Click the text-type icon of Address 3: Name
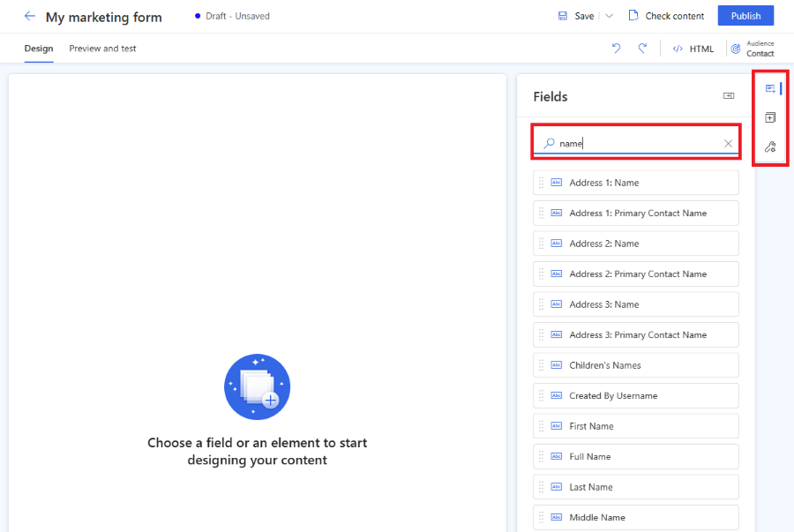The height and width of the screenshot is (532, 794). (556, 303)
